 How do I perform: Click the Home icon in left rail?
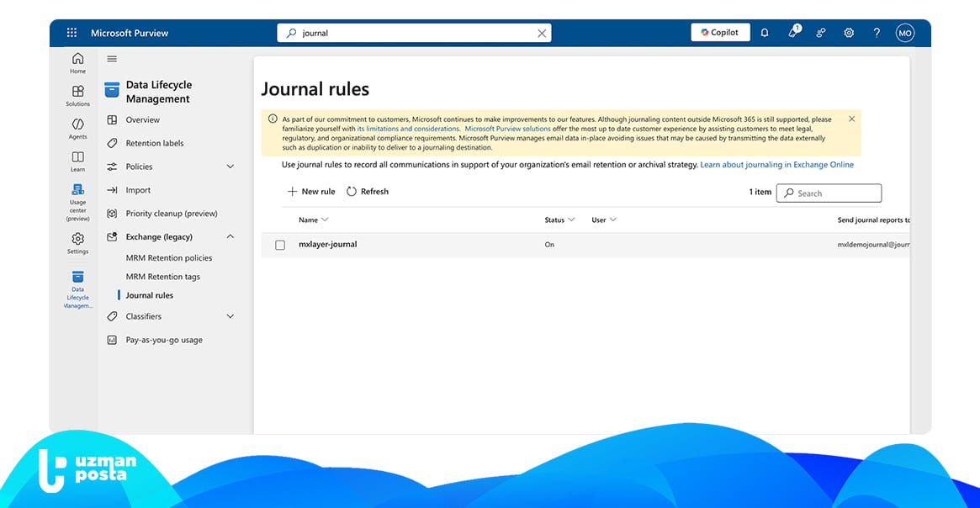(77, 62)
